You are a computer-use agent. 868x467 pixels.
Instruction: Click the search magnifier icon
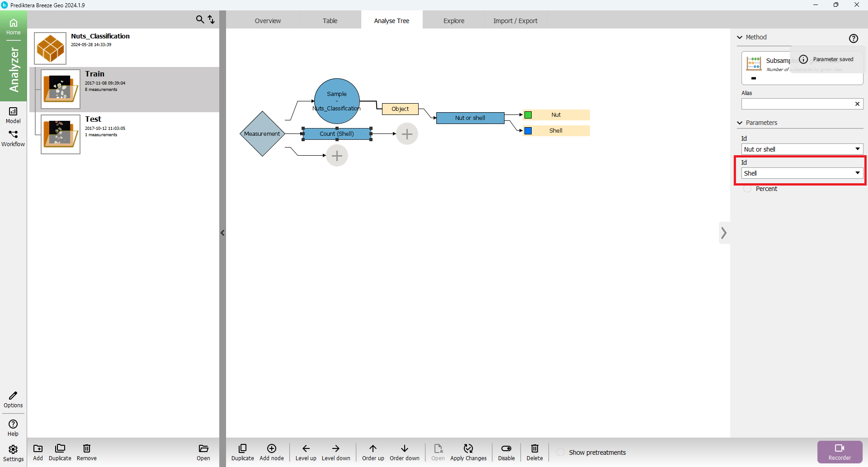click(x=200, y=19)
